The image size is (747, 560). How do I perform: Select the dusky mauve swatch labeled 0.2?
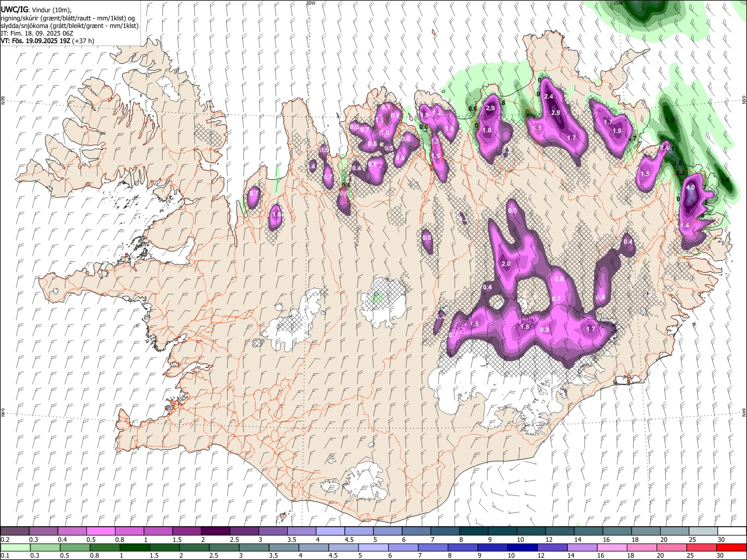(x=15, y=531)
